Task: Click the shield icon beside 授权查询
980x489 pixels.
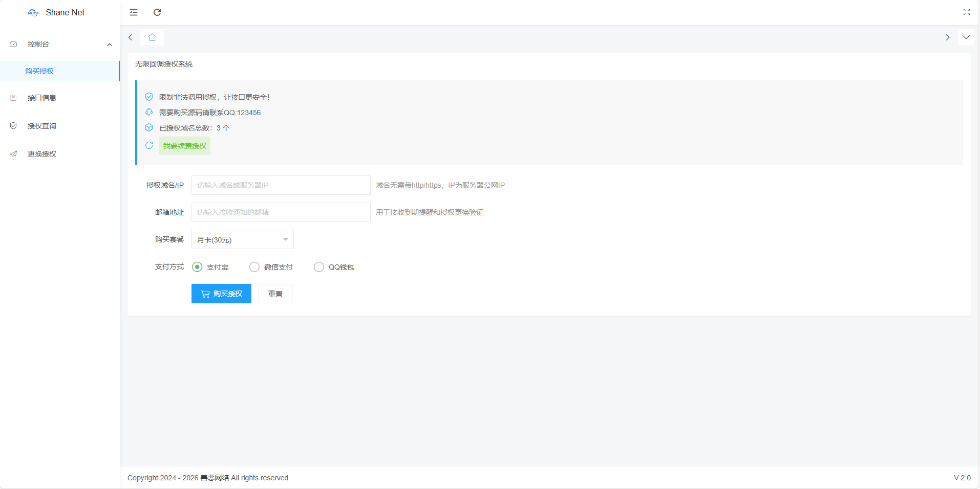Action: point(13,126)
